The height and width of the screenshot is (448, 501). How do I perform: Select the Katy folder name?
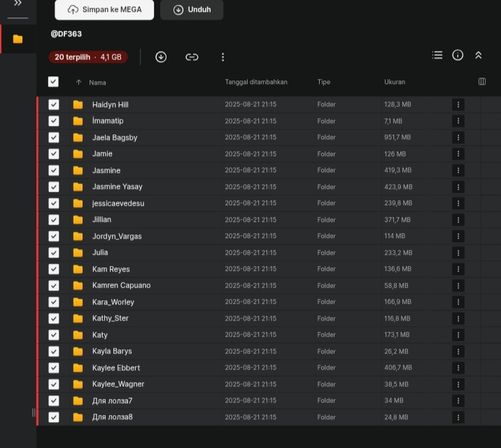99,335
